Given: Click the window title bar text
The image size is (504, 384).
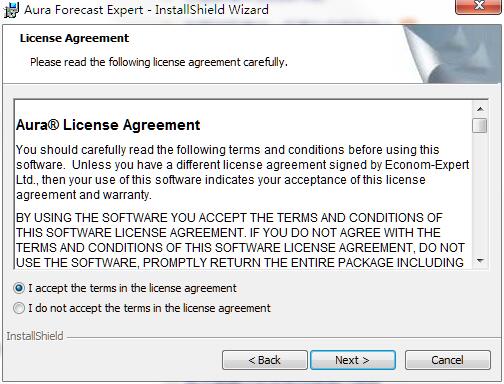Looking at the screenshot, I should point(146,10).
